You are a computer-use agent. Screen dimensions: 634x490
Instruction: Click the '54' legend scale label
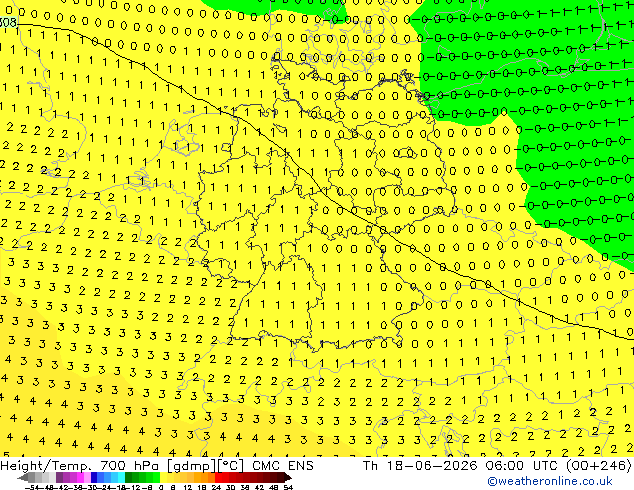287,487
